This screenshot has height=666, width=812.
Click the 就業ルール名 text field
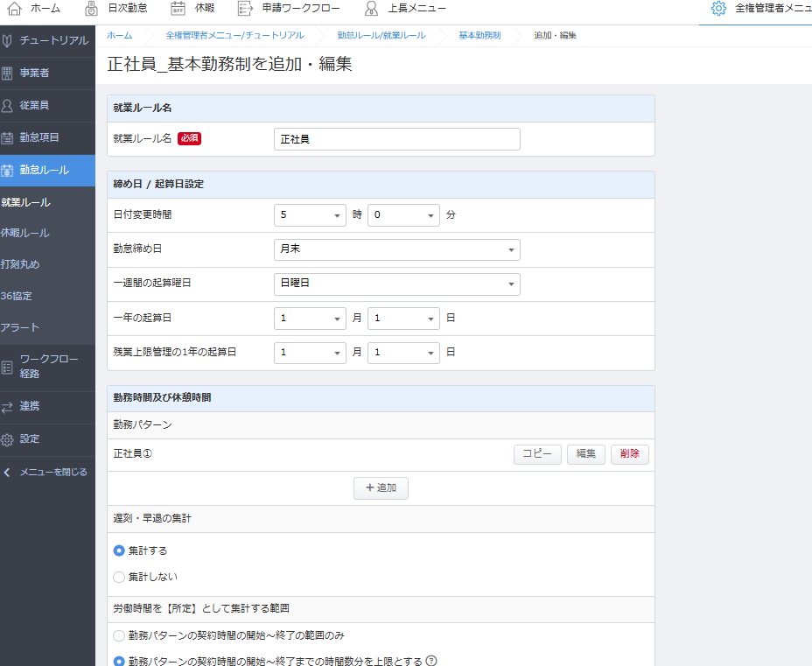pos(396,139)
